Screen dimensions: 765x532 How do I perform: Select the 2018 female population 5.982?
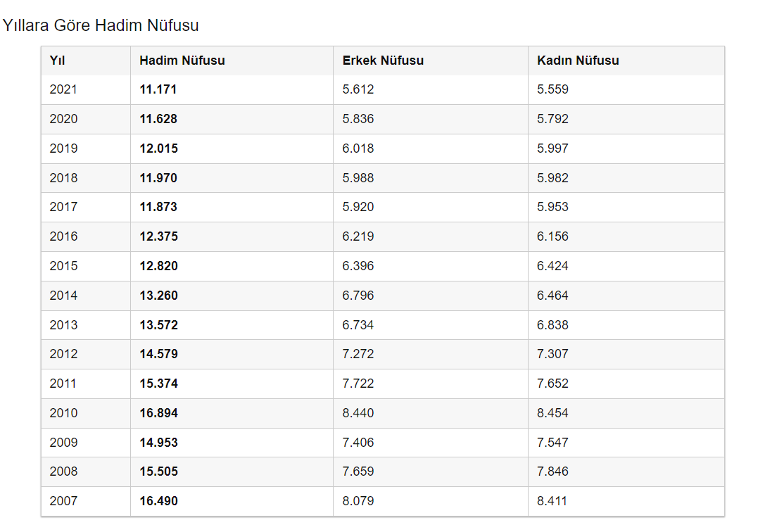point(552,178)
